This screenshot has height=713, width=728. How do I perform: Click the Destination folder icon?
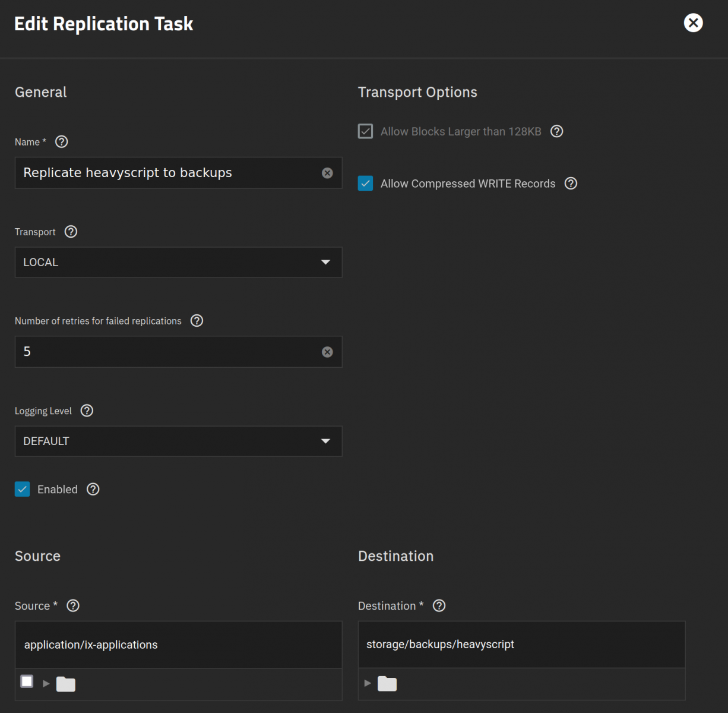click(x=387, y=683)
